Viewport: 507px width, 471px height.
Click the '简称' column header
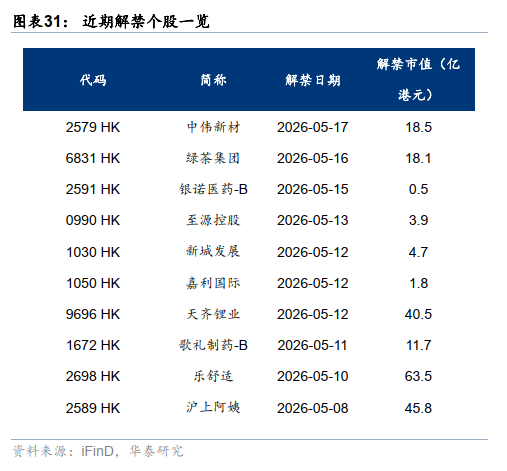pyautogui.click(x=213, y=80)
